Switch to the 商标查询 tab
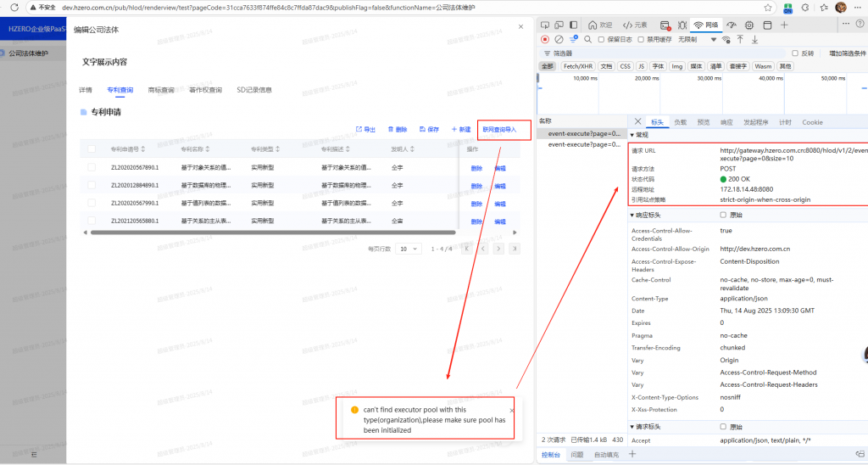The image size is (868, 465). point(161,90)
